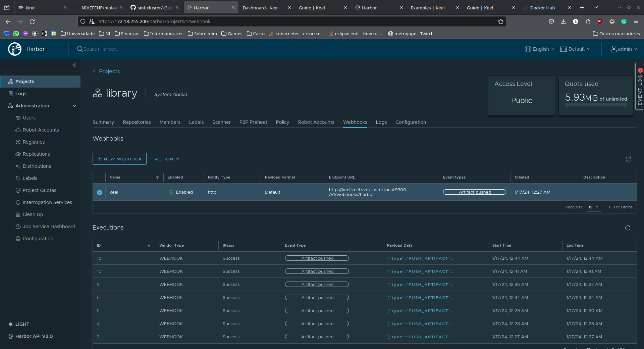Open the project Configuration tab

tap(411, 122)
